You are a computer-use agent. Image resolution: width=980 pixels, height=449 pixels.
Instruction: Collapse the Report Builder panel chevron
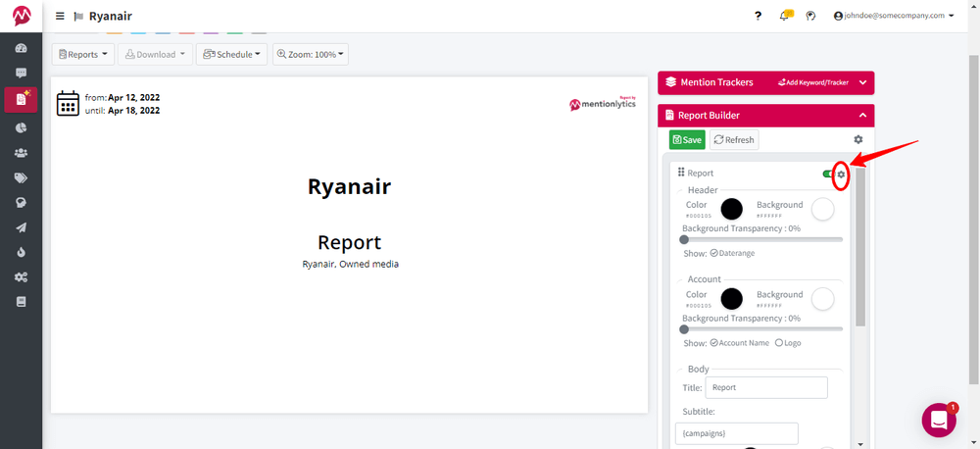point(862,115)
